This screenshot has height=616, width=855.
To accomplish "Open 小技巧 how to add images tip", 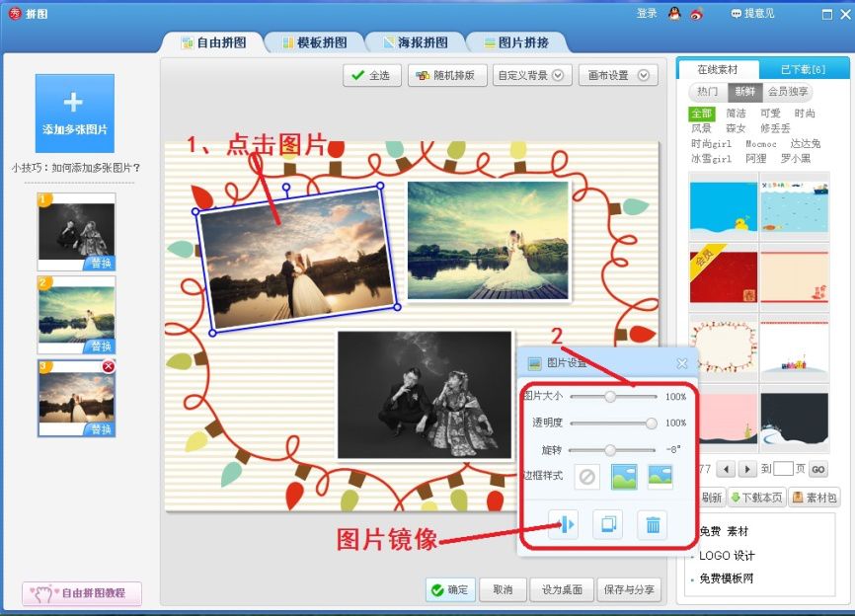I will [76, 168].
